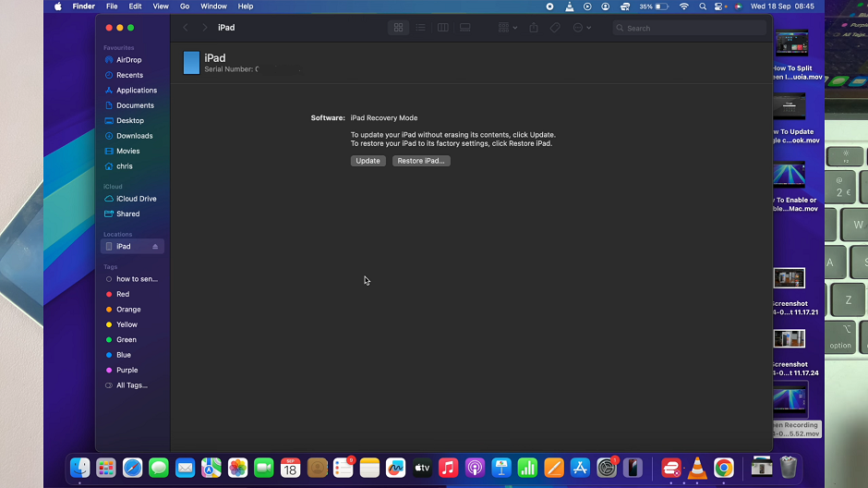
Task: Select the 'how to sen...' tag
Action: click(137, 279)
